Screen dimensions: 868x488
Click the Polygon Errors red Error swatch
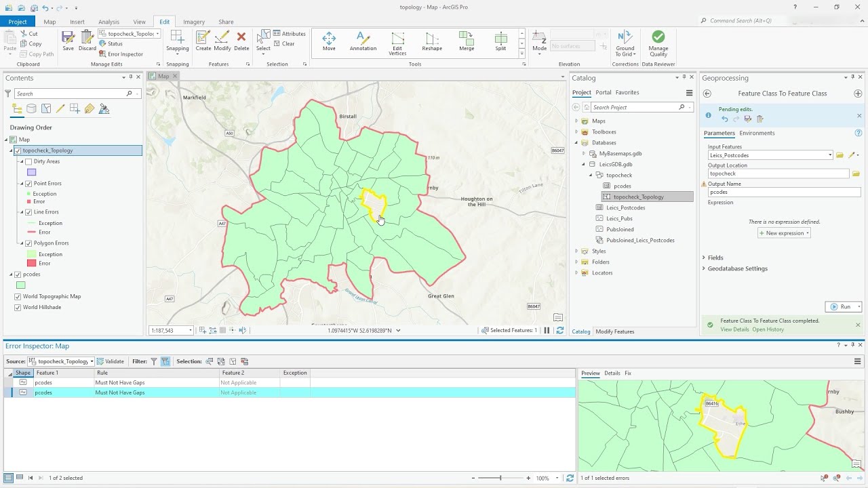31,263
